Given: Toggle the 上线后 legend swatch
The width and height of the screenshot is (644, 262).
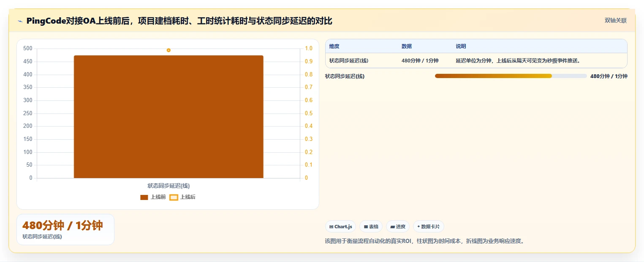Looking at the screenshot, I should (174, 197).
